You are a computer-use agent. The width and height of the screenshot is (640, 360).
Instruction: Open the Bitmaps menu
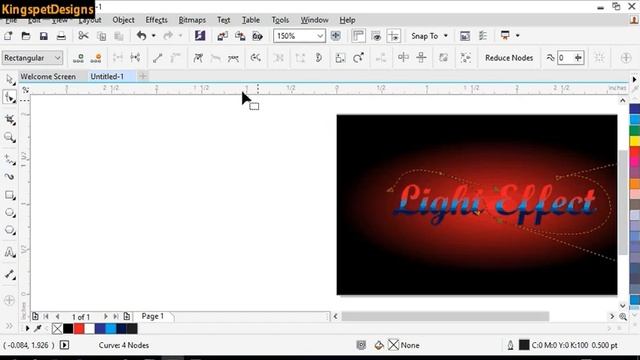pyautogui.click(x=192, y=20)
